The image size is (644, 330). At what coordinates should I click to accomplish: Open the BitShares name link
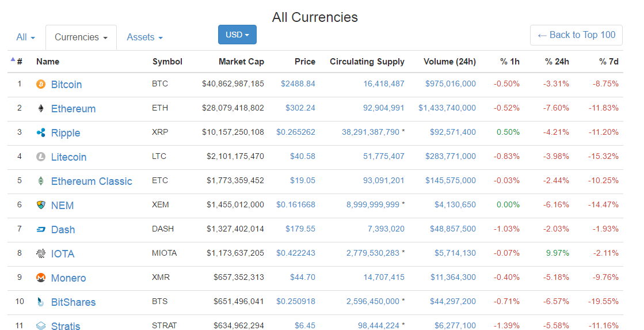pyautogui.click(x=73, y=302)
